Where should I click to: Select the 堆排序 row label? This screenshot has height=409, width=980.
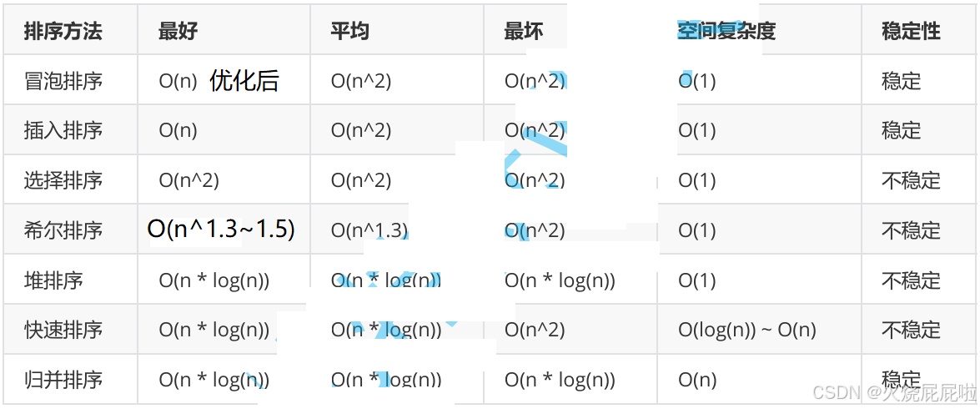tap(53, 280)
